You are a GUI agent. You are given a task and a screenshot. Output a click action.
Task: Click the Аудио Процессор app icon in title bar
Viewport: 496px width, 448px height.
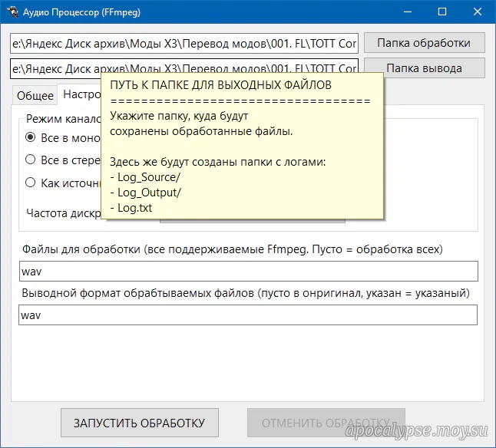pyautogui.click(x=12, y=12)
